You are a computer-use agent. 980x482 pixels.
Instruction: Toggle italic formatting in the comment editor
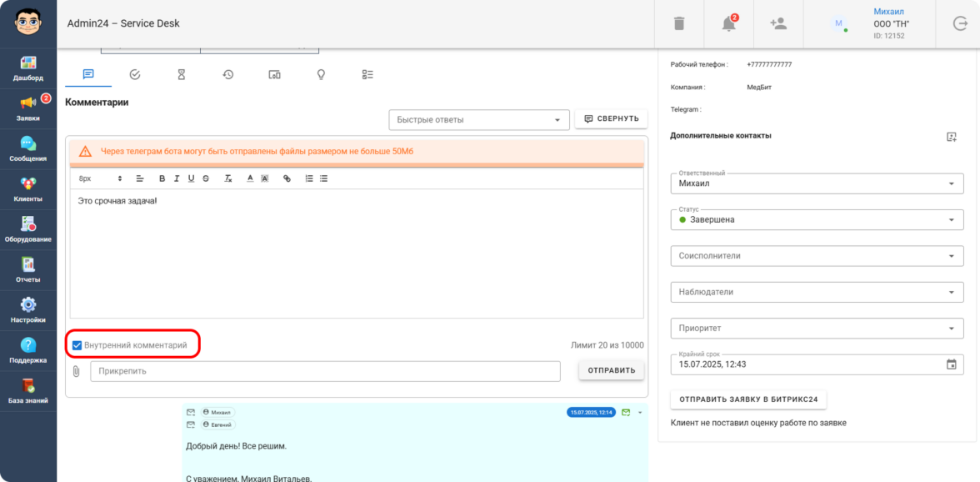[177, 178]
